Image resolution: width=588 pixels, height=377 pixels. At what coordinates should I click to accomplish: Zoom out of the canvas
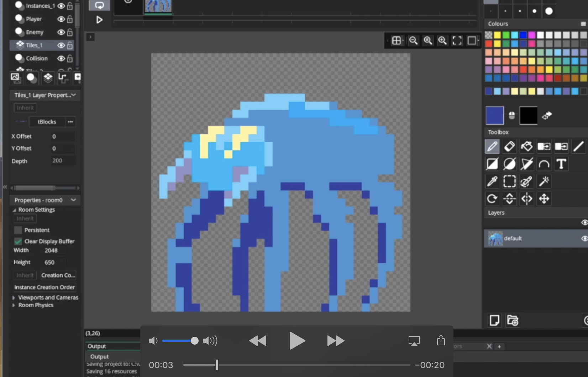pos(413,41)
